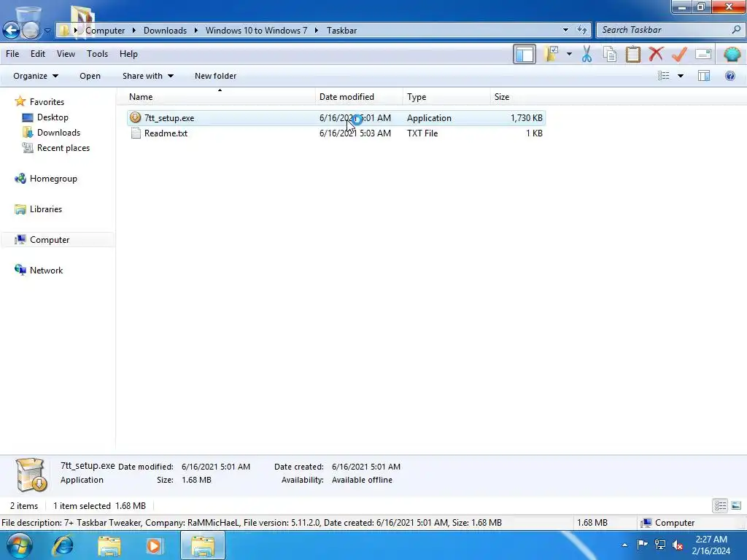
Task: Open the Organize dropdown menu
Action: click(36, 76)
